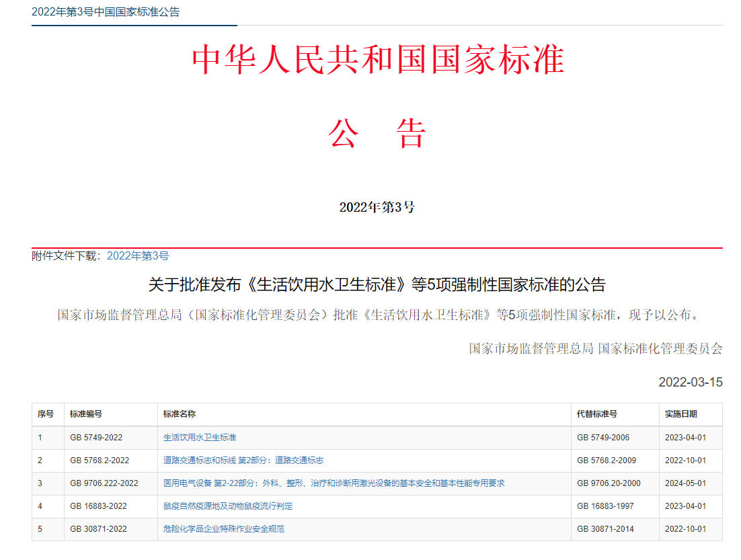741x560 pixels.
Task: Open 道路交通标志和标线 第2部分 standard link
Action: 243,461
